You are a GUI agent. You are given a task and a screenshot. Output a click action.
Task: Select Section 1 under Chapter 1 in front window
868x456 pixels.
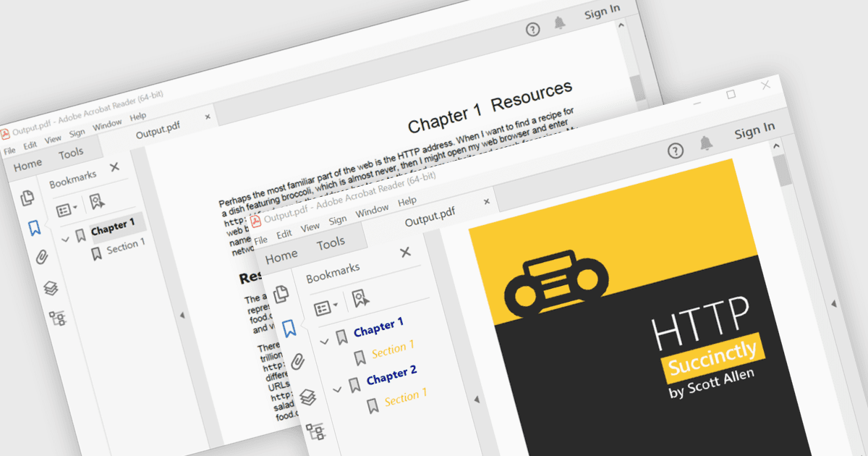pos(393,350)
